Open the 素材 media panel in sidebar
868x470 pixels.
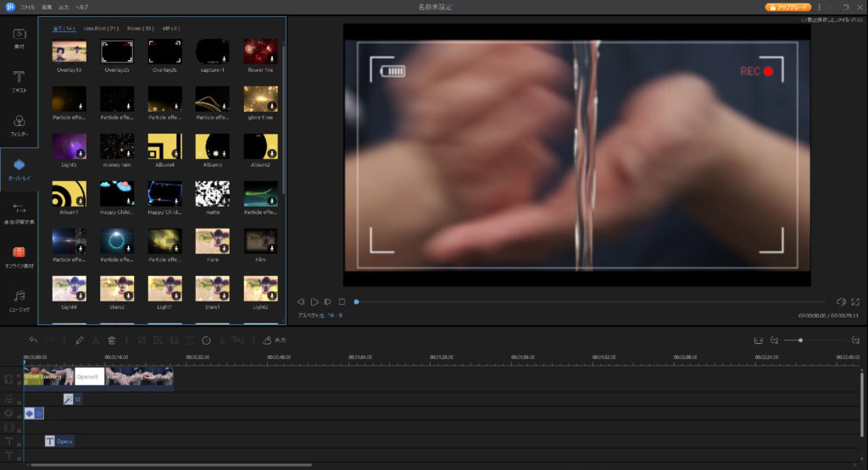(19, 38)
